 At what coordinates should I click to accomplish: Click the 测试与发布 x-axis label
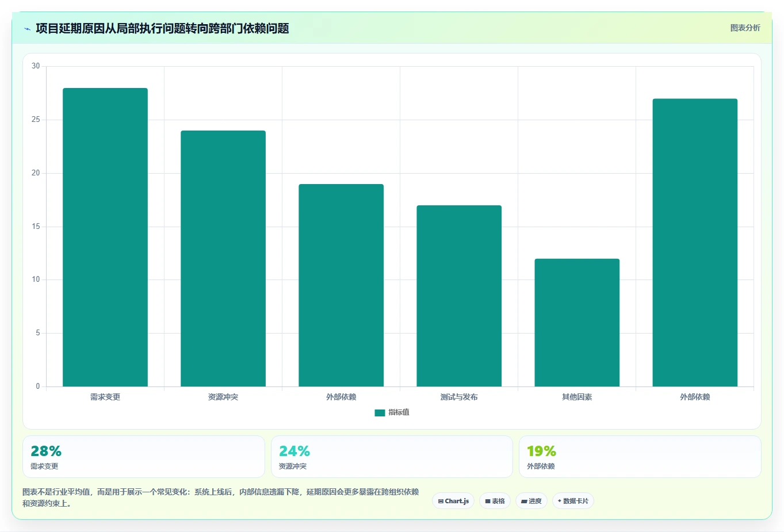[x=459, y=397]
